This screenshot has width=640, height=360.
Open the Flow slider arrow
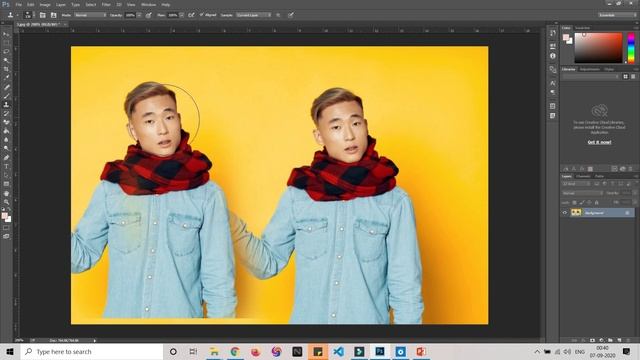[x=182, y=15]
